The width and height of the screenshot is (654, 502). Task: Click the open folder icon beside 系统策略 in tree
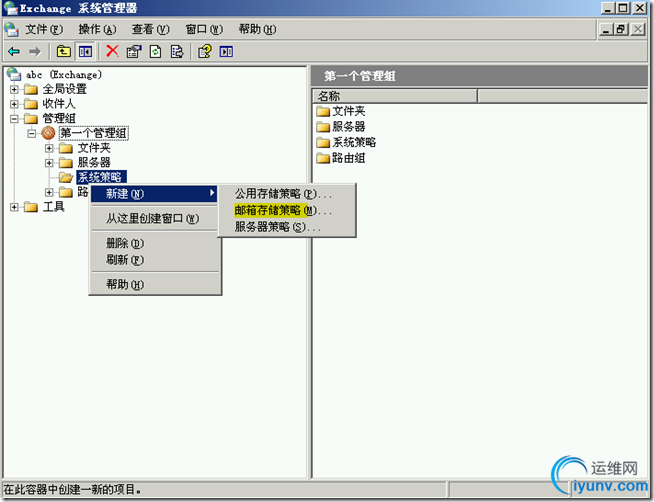pos(66,177)
